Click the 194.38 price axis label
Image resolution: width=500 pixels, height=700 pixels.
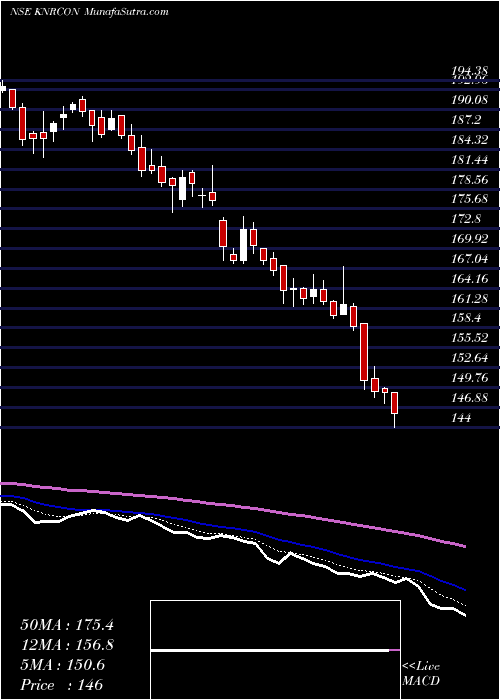point(469,71)
